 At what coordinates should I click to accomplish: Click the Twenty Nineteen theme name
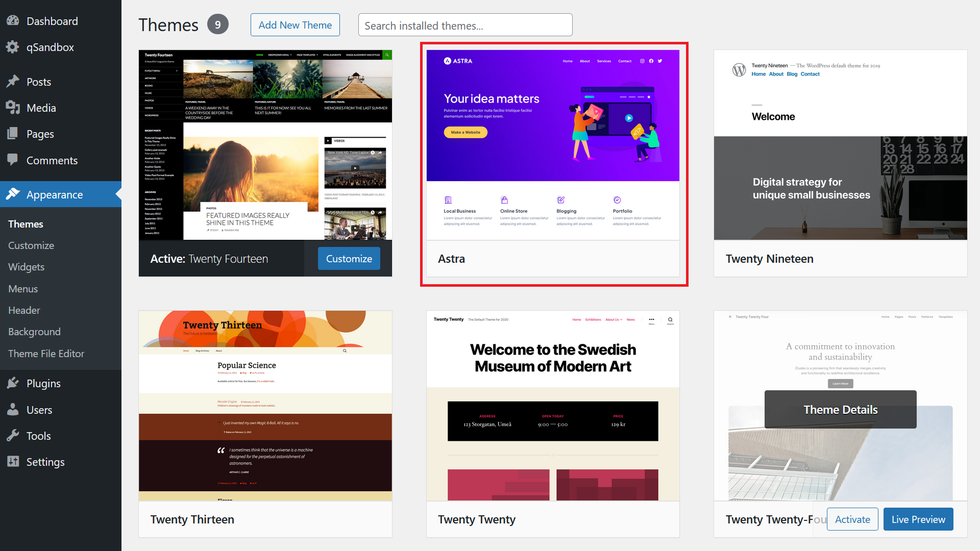coord(769,259)
